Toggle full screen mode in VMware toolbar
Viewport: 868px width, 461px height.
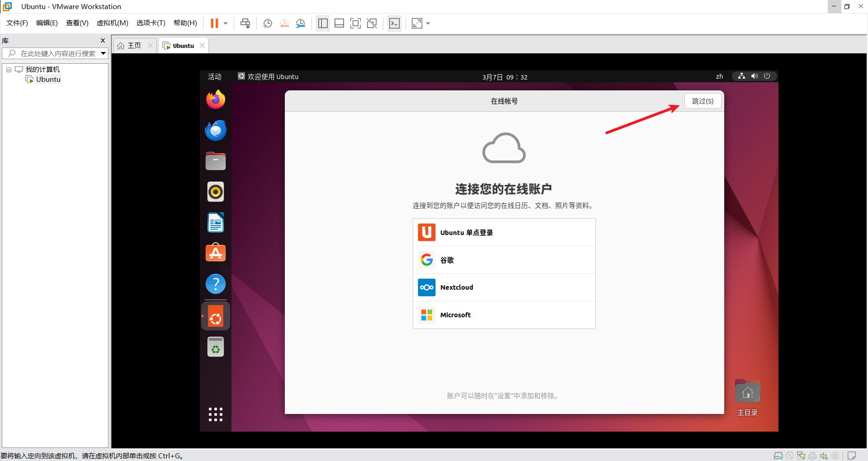click(x=355, y=24)
